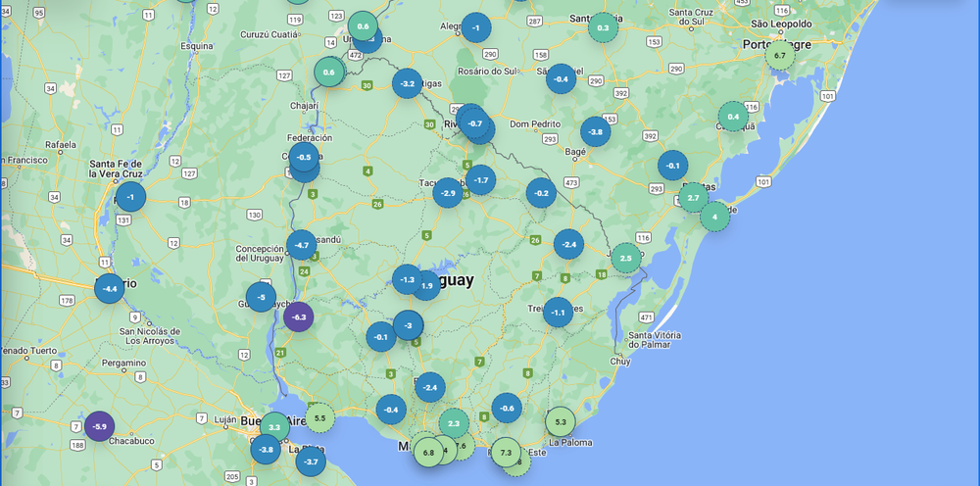Click the -1.7 temperature marker
This screenshot has width=980, height=486.
click(480, 180)
